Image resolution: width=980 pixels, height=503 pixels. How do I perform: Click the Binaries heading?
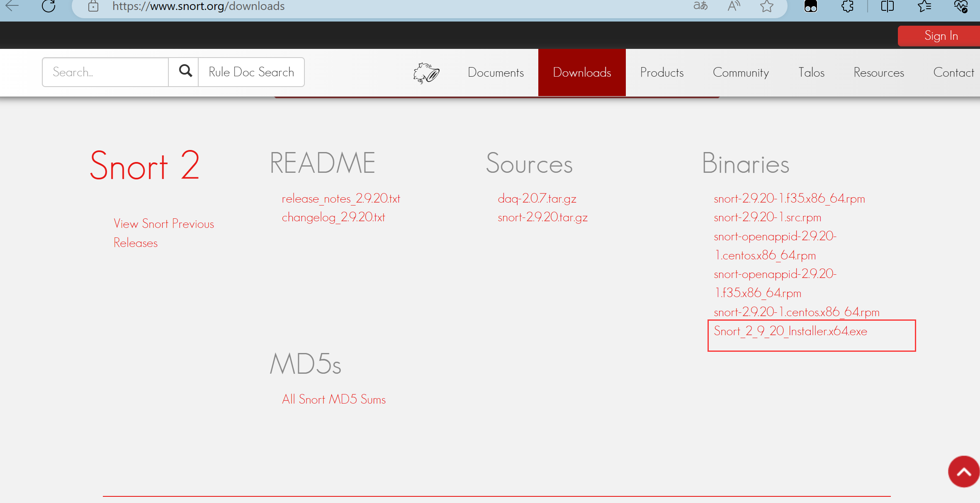click(745, 163)
